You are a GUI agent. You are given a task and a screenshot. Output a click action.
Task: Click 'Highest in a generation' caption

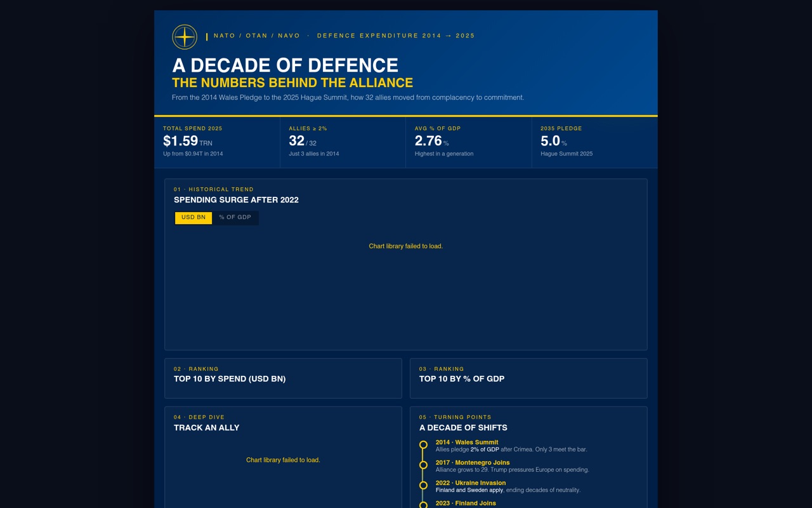tap(444, 154)
